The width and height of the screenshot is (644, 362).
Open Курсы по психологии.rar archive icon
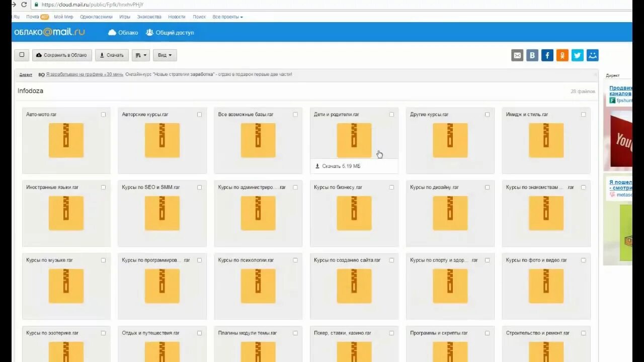click(x=258, y=286)
